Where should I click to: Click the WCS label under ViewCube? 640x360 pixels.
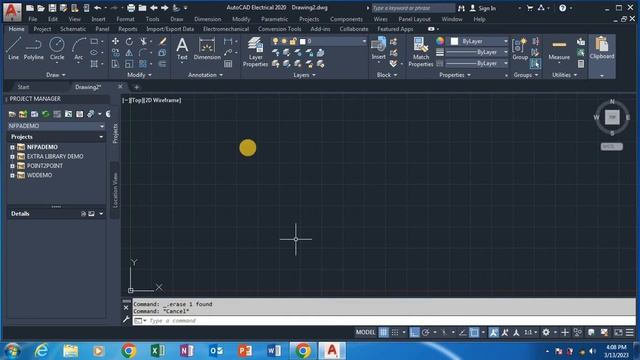coord(611,147)
